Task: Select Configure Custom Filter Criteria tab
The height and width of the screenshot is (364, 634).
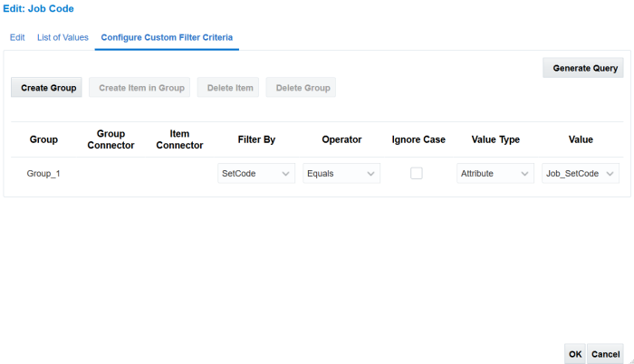Action: (x=167, y=37)
